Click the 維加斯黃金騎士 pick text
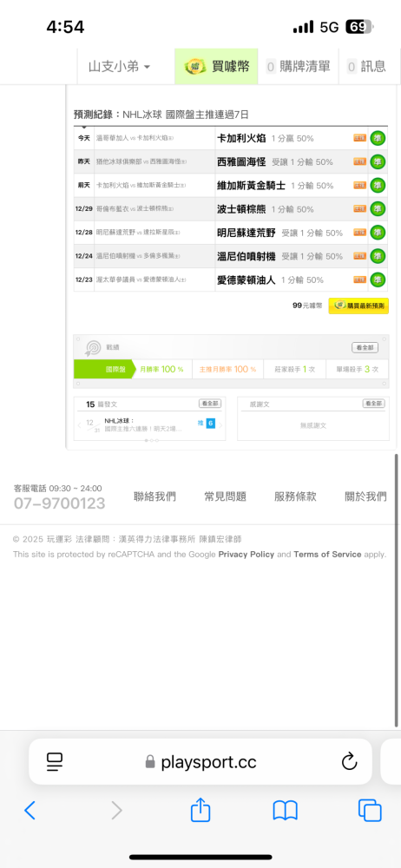 pyautogui.click(x=251, y=186)
